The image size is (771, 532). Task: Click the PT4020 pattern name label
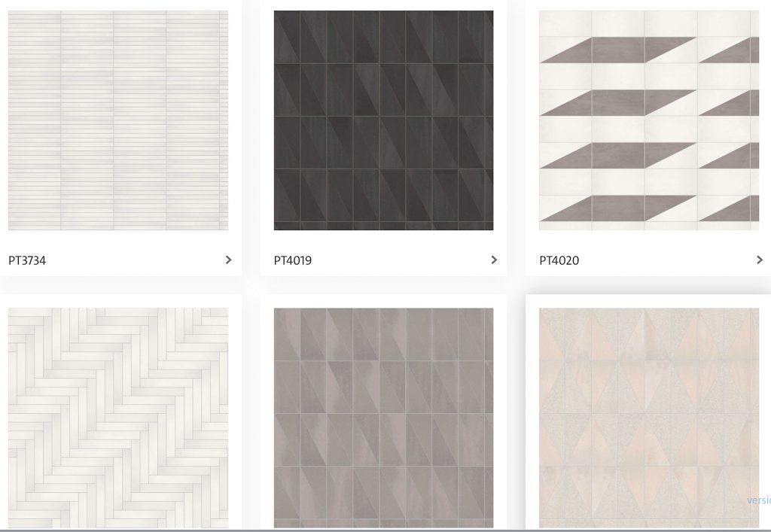coord(559,260)
